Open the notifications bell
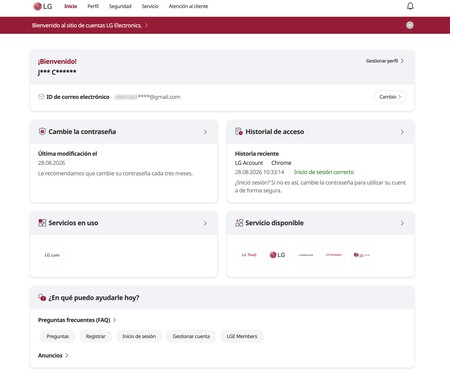 (x=410, y=6)
